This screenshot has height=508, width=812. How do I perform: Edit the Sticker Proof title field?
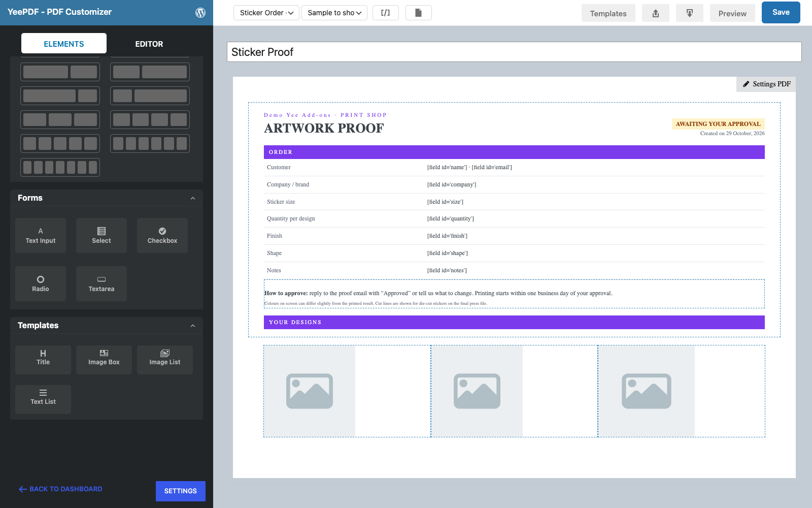point(514,52)
